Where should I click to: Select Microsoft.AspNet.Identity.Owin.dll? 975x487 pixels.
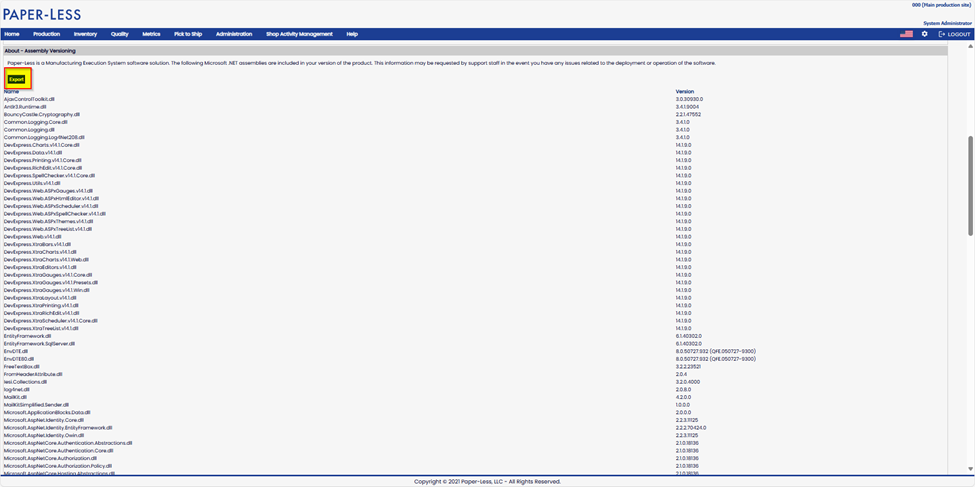[x=44, y=435]
